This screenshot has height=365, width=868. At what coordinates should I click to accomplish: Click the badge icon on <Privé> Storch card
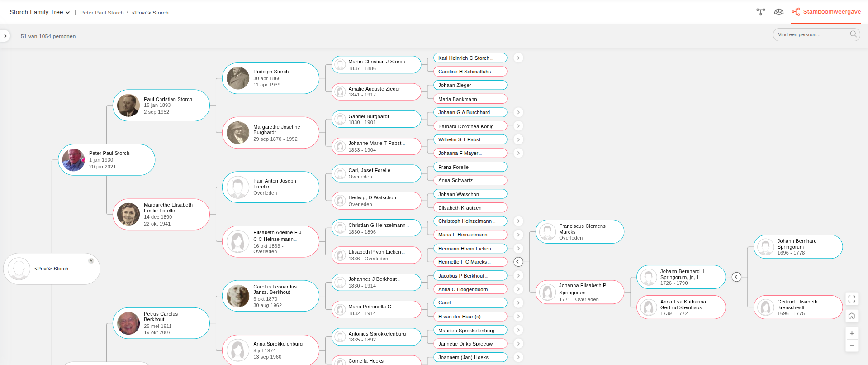pos(91,261)
